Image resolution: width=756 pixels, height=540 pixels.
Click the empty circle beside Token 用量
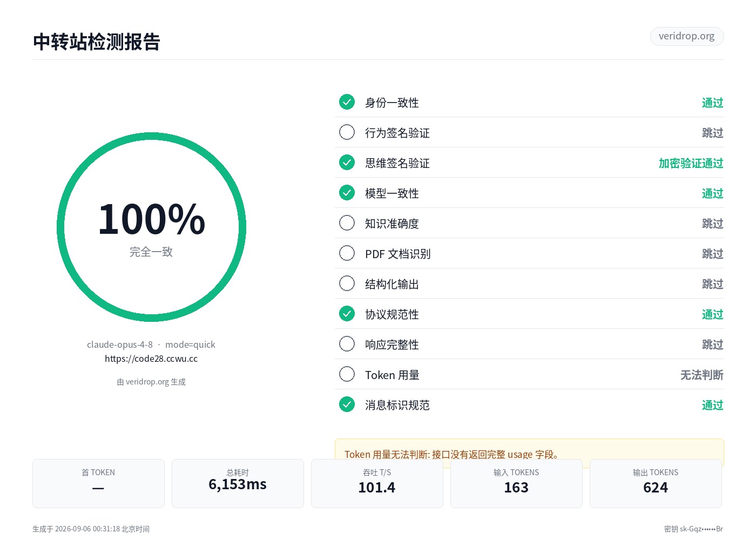click(x=347, y=374)
